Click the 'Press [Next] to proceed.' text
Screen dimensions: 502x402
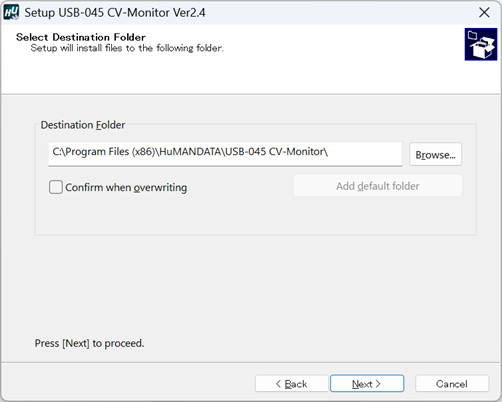(89, 343)
